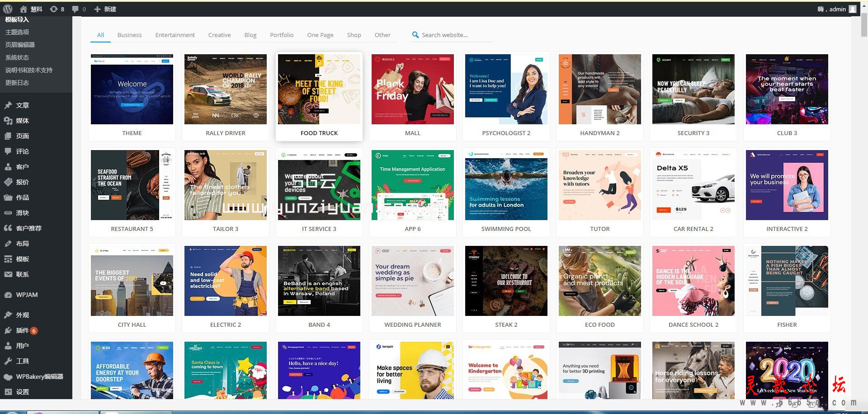Select the SECURITY 3 demo thumbnail
The width and height of the screenshot is (868, 414).
693,89
